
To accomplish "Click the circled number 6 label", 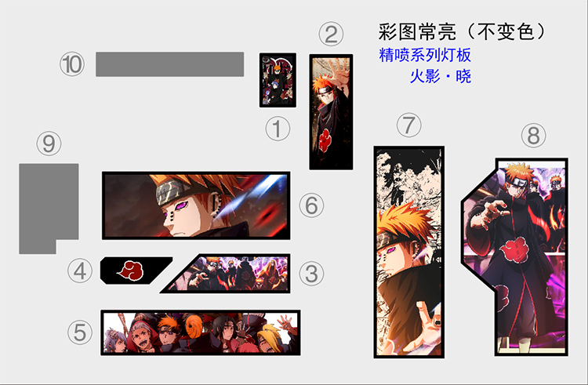I will click(311, 205).
